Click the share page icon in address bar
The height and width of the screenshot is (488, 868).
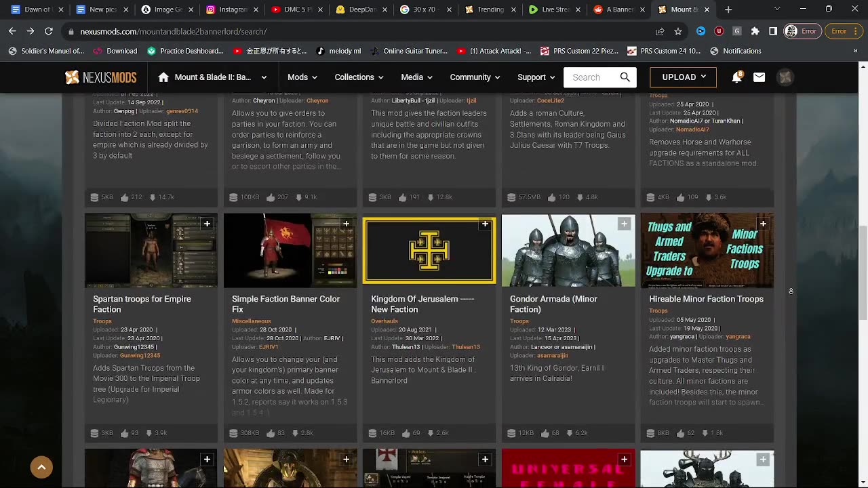pyautogui.click(x=660, y=31)
